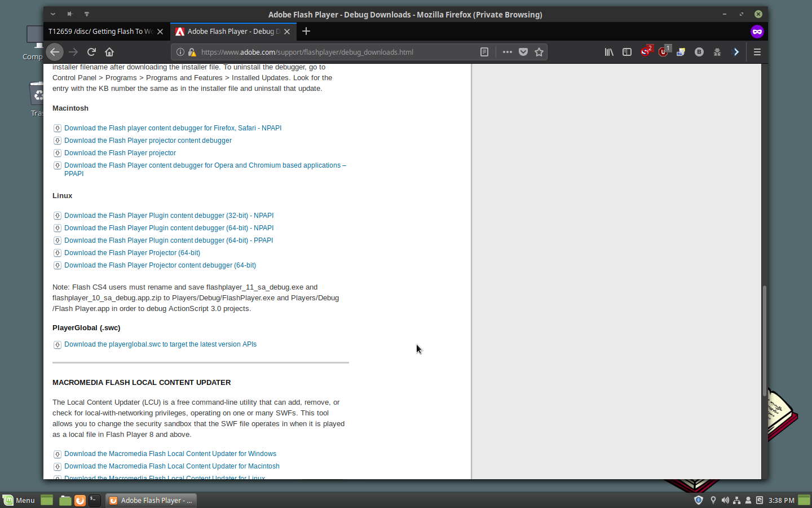Viewport: 812px width, 508px height.
Task: Download Flash Player Projector content debugger (64-bit)
Action: point(160,265)
